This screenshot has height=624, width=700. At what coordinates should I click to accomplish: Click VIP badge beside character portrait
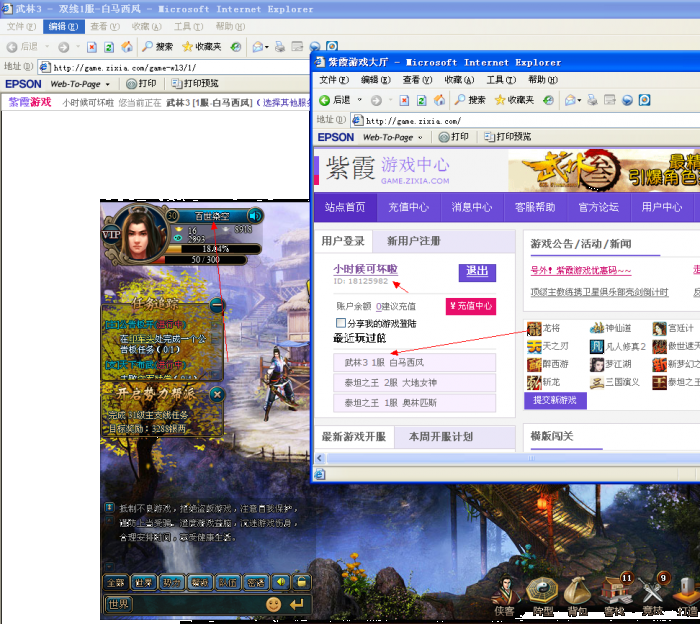(x=111, y=234)
